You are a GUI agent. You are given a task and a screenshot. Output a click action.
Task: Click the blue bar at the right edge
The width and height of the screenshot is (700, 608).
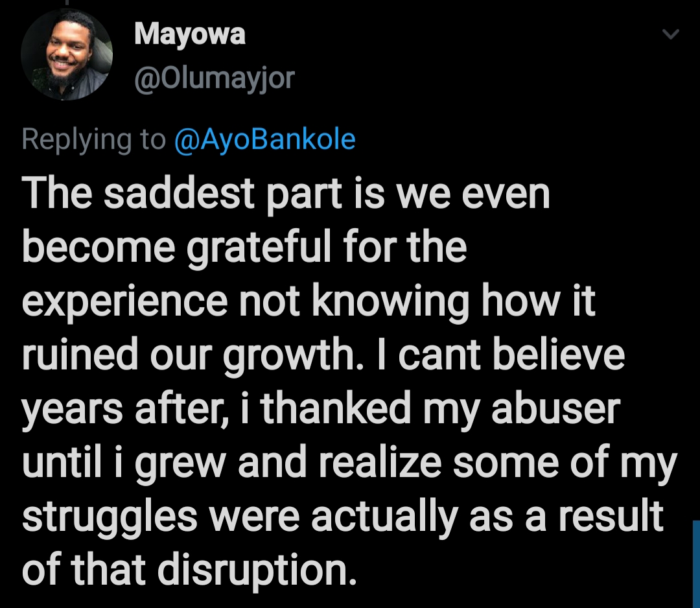[696, 565]
